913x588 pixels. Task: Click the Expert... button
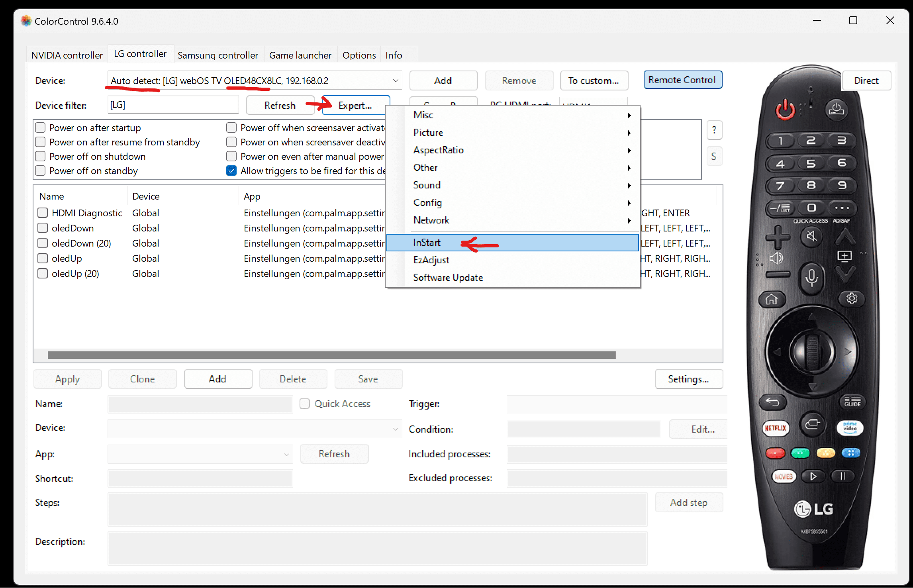tap(355, 105)
